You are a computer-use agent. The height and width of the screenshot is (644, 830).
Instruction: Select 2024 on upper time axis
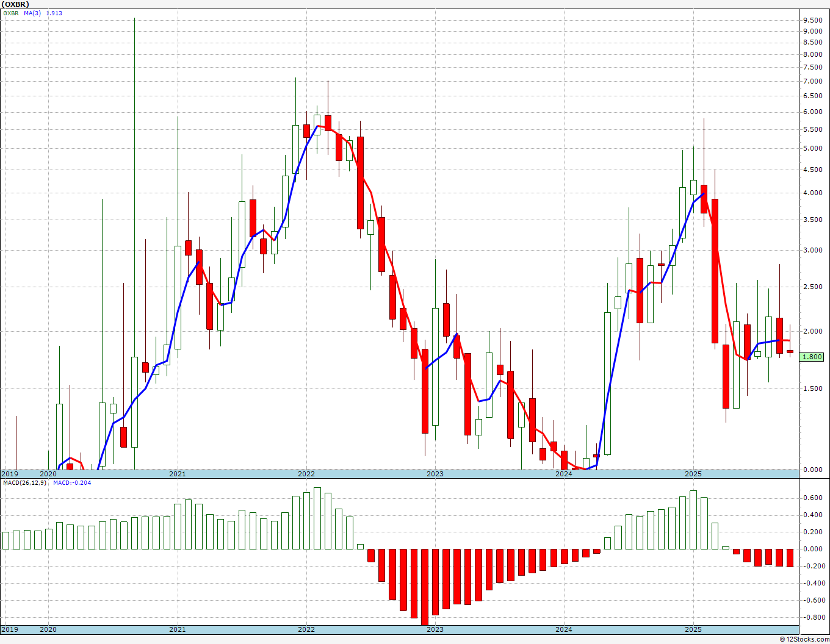563,474
